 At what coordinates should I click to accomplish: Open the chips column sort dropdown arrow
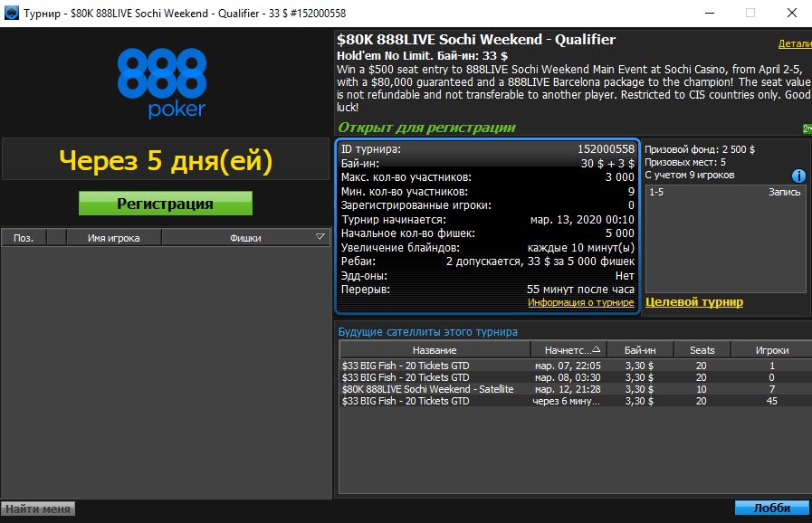[320, 237]
